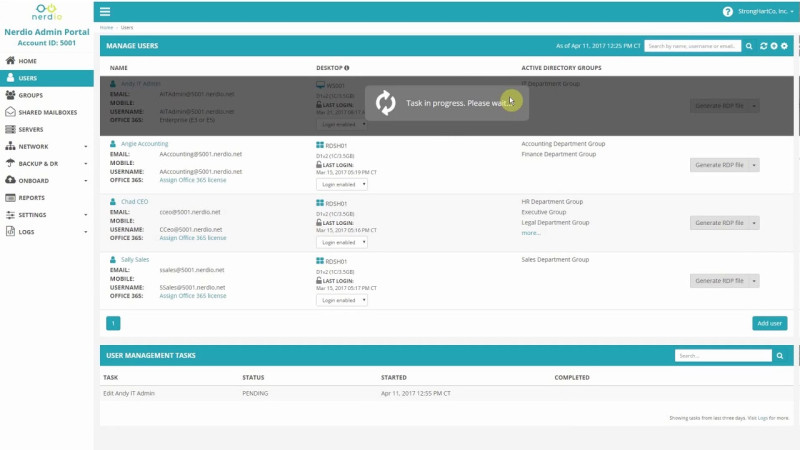Image resolution: width=800 pixels, height=450 pixels.
Task: Click the search magnifier beside the user search box
Action: coord(748,46)
